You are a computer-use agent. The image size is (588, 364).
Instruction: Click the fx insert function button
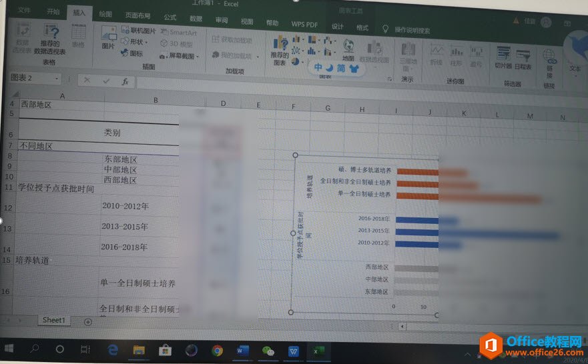(125, 81)
